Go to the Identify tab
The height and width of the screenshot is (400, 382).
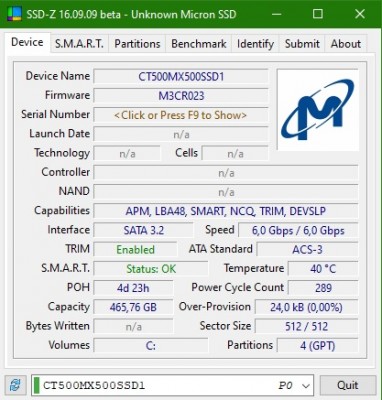[x=255, y=44]
